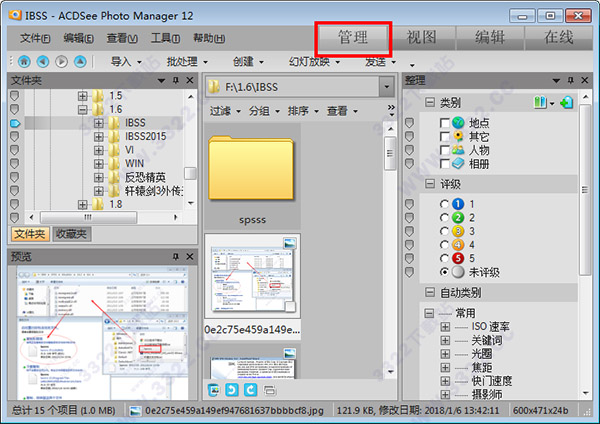Expand the 光圈 node
This screenshot has width=600, height=424.
point(445,354)
